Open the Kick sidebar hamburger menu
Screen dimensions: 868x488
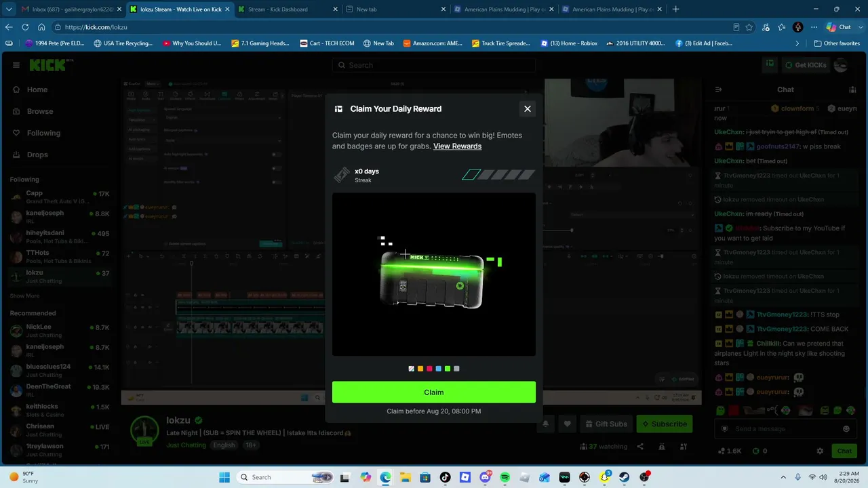(16, 65)
